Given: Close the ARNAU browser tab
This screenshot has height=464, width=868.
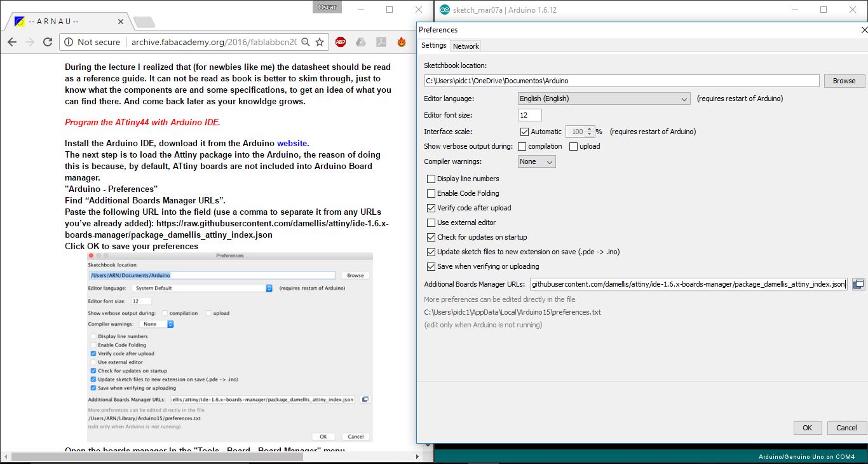Looking at the screenshot, I should click(x=121, y=21).
